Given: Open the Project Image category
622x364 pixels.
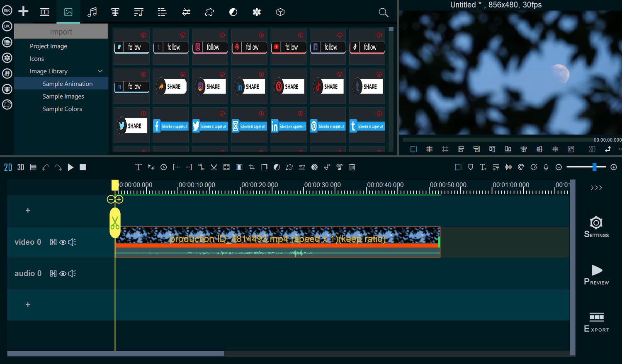Looking at the screenshot, I should point(49,46).
